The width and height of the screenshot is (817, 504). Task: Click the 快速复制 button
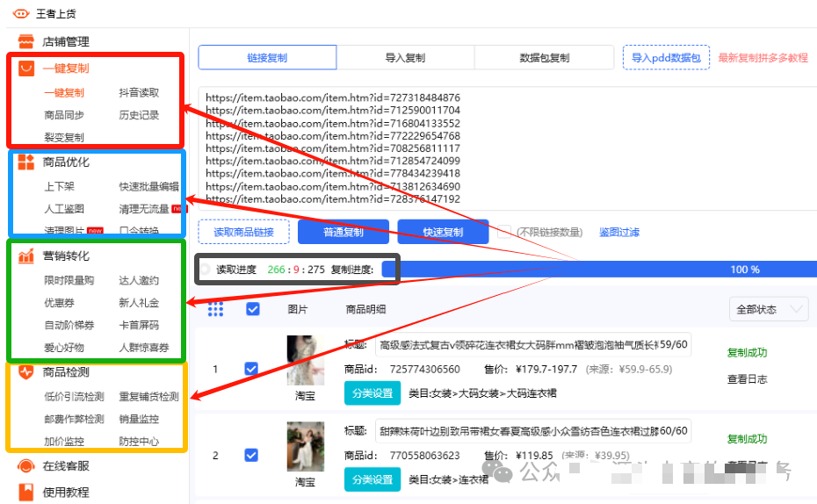click(443, 233)
